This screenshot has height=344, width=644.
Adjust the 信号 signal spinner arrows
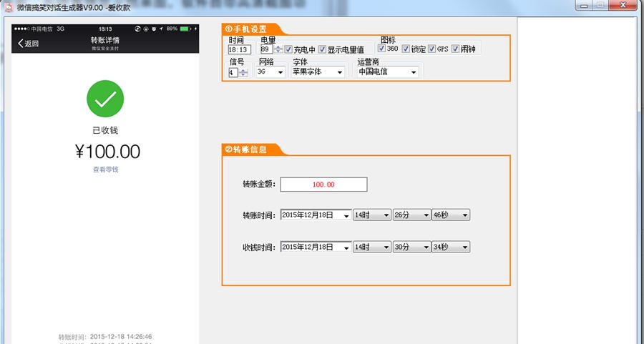point(243,73)
